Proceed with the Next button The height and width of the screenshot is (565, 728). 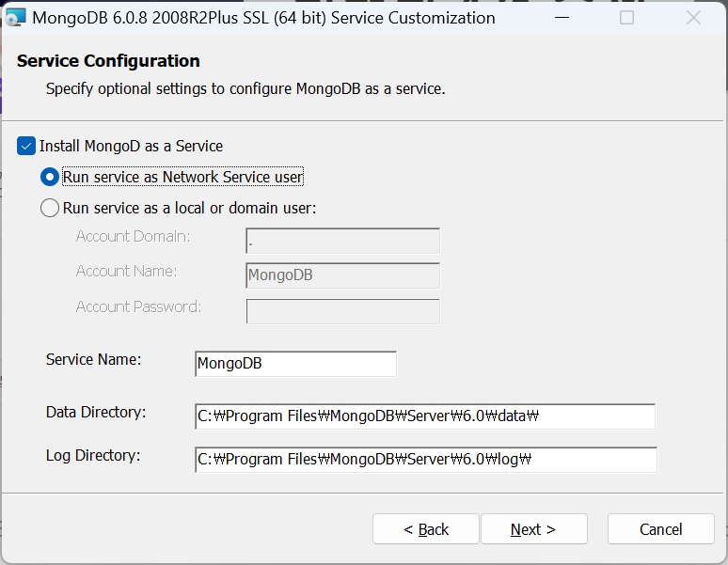coord(534,529)
